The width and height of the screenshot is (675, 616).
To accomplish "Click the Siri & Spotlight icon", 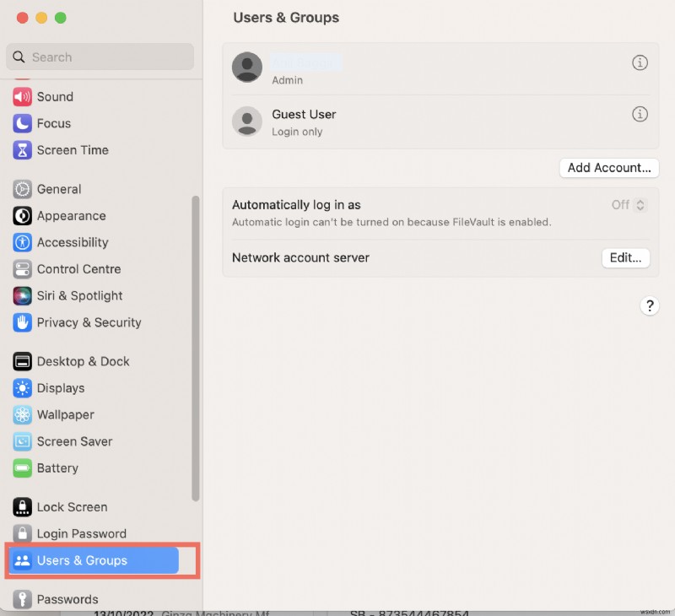I will [22, 295].
